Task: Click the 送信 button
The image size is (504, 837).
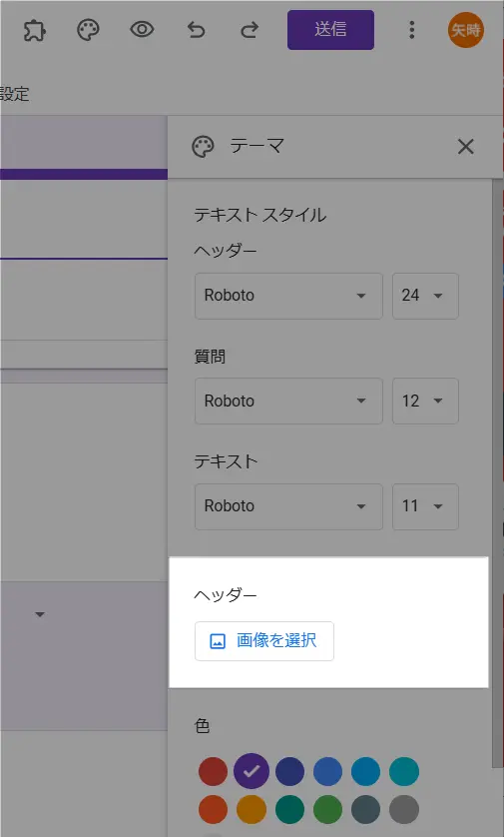Action: 330,30
